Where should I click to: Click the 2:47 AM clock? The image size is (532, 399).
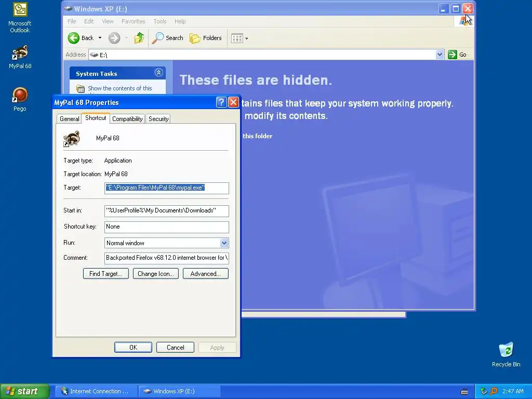point(513,391)
